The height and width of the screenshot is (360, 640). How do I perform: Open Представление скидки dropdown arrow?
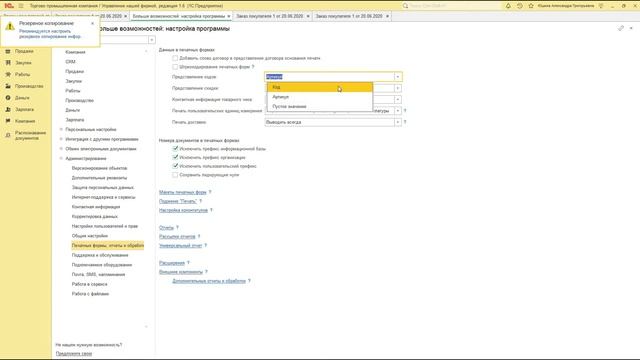pos(398,88)
